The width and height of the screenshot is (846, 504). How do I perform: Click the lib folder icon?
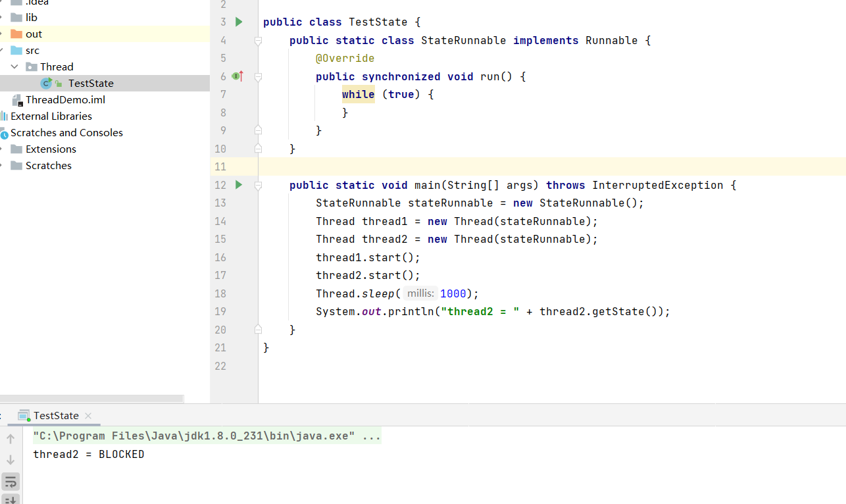16,17
